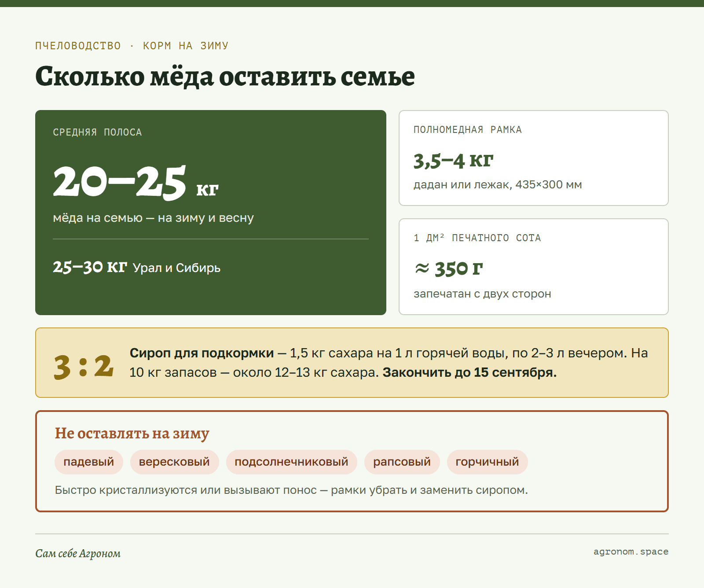The image size is (704, 588).
Task: Click the sentence starting 'Быстро кристаллизуются'
Action: click(x=291, y=490)
